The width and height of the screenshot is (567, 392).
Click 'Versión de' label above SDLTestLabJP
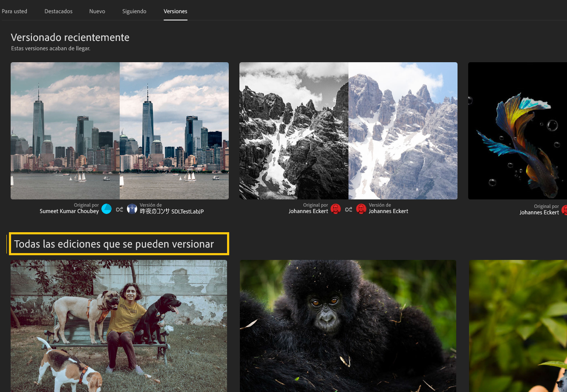pos(151,205)
